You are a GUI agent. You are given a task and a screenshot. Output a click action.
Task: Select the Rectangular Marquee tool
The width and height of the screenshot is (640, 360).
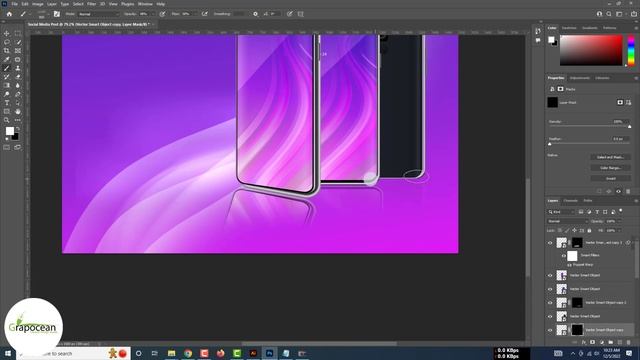click(x=18, y=33)
